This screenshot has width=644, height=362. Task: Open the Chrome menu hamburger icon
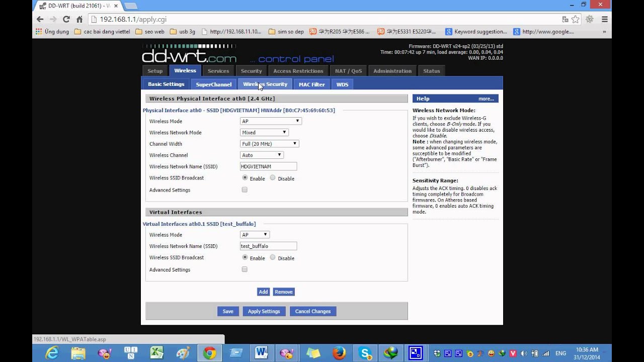(605, 20)
